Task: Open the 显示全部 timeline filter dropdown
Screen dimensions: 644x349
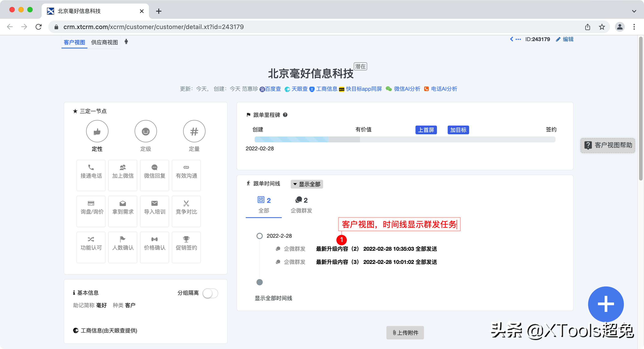Action: click(x=307, y=184)
